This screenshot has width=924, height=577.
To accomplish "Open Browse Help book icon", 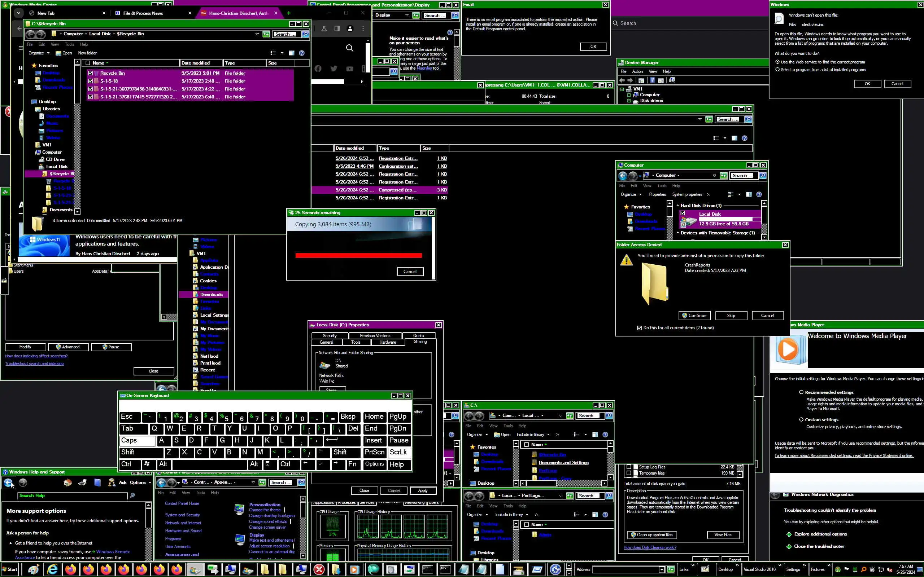I will click(x=97, y=483).
